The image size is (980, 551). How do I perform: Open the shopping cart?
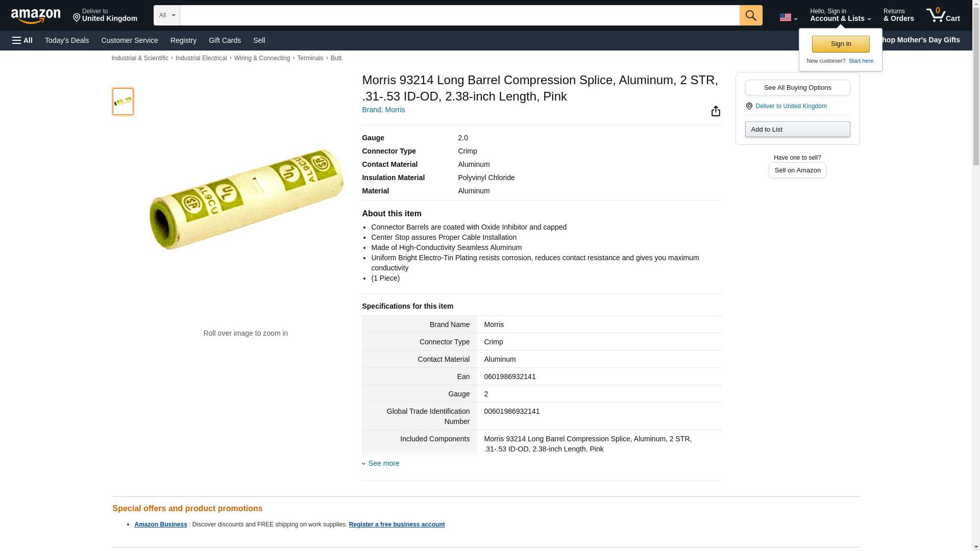[x=943, y=15]
